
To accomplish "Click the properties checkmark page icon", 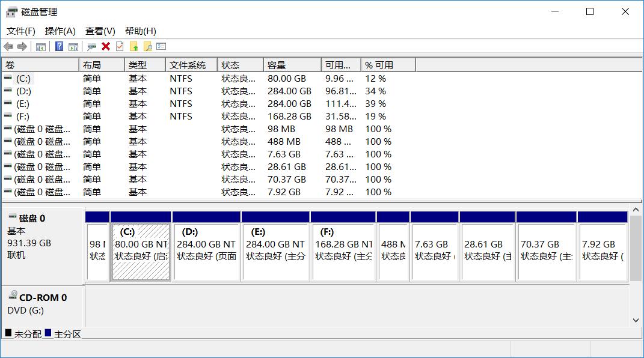I will 120,46.
